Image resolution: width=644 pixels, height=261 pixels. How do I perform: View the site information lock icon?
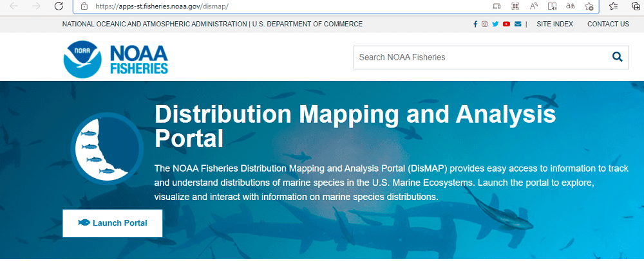84,6
